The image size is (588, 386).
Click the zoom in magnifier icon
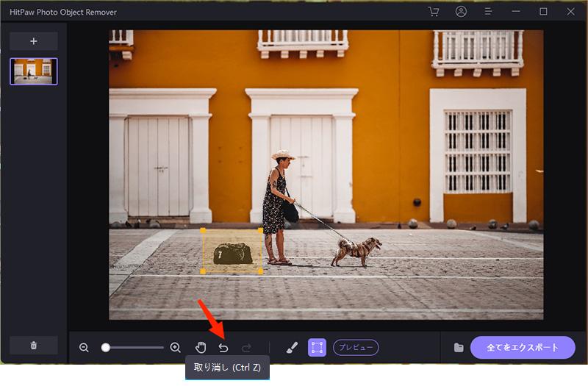click(x=175, y=348)
